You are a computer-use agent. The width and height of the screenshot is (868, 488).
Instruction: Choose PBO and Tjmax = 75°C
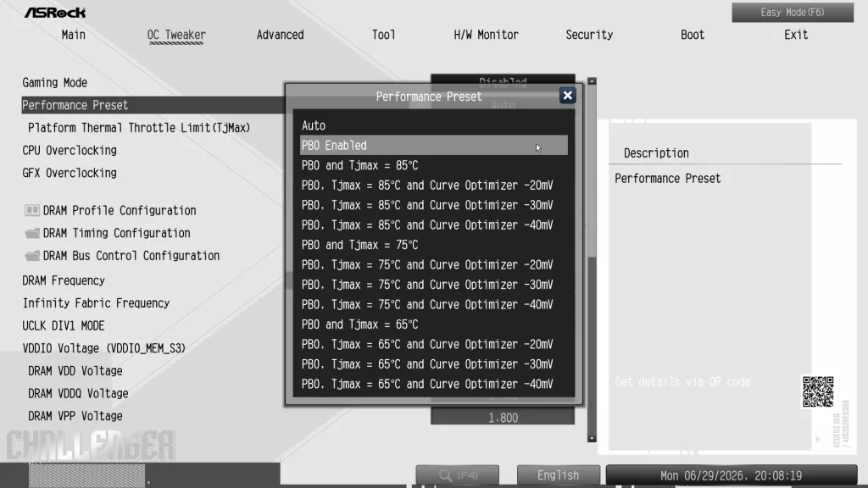coord(433,245)
